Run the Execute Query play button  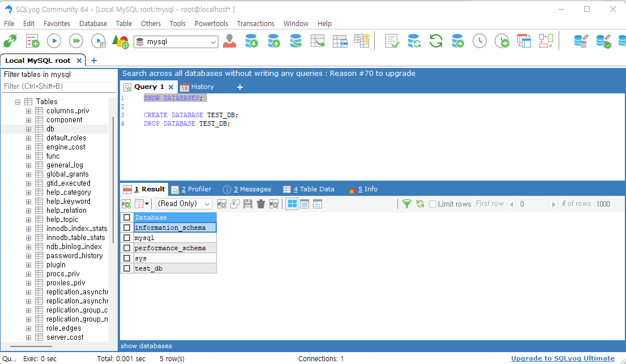[x=54, y=41]
